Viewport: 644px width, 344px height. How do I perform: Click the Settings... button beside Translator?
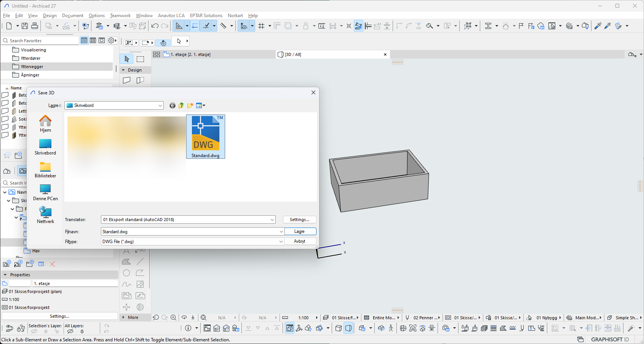click(300, 220)
